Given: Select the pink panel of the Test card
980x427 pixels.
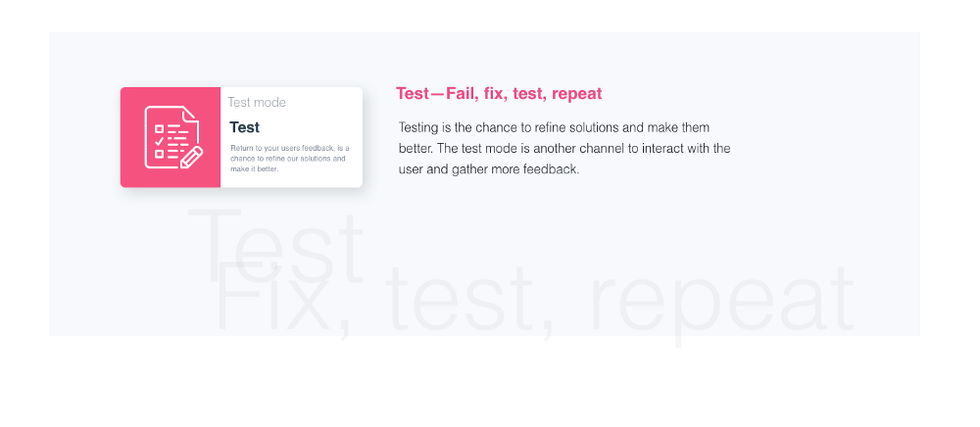Looking at the screenshot, I should (171, 137).
